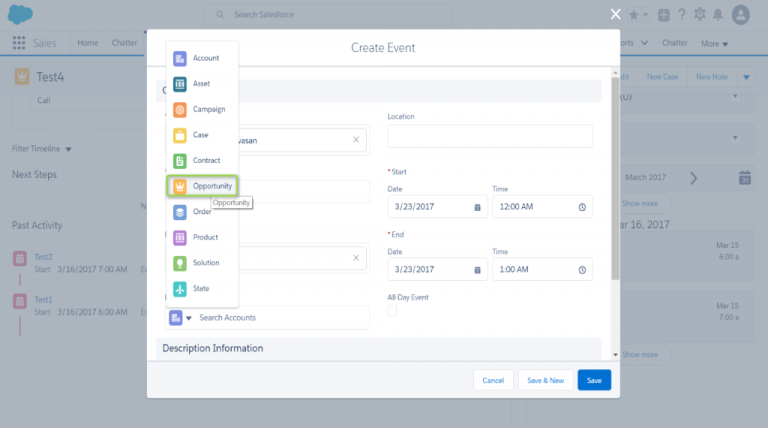This screenshot has width=768, height=428.
Task: Go to Home tab
Action: tap(88, 43)
